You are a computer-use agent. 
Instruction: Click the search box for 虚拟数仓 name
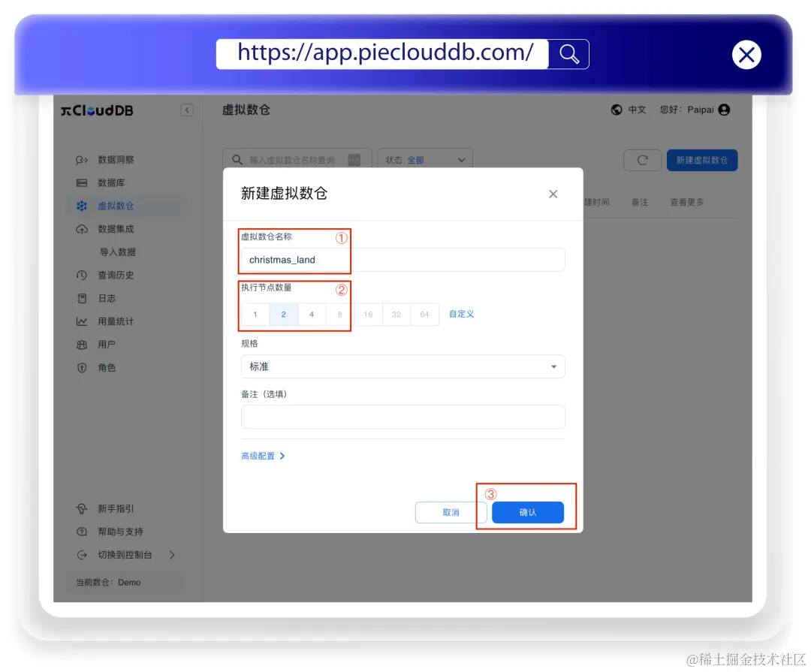(x=297, y=160)
